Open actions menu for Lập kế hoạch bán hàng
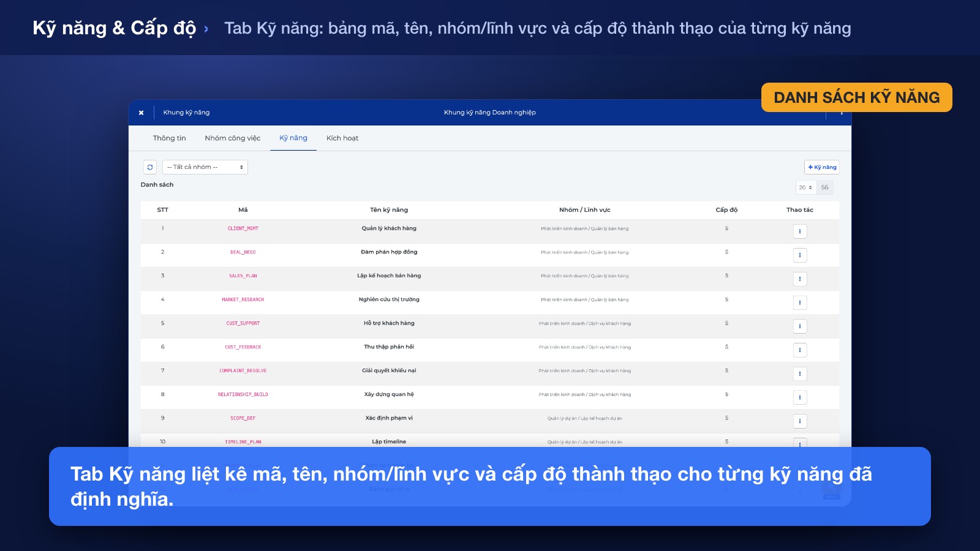Viewport: 980px width, 551px height. point(800,279)
